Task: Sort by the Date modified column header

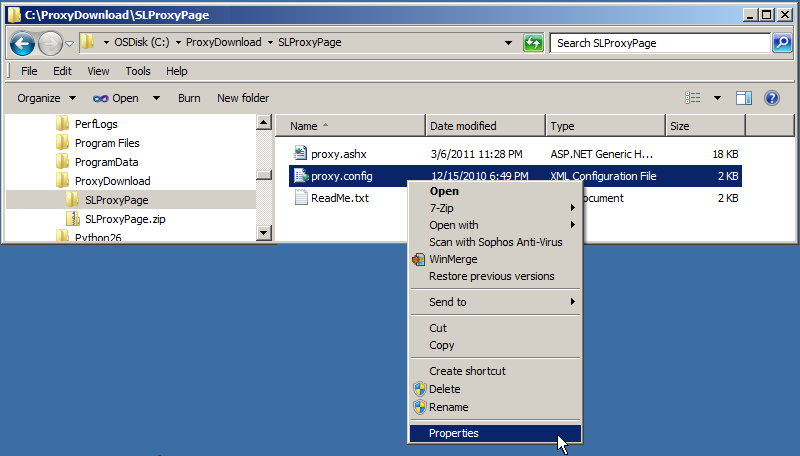Action: coord(486,126)
